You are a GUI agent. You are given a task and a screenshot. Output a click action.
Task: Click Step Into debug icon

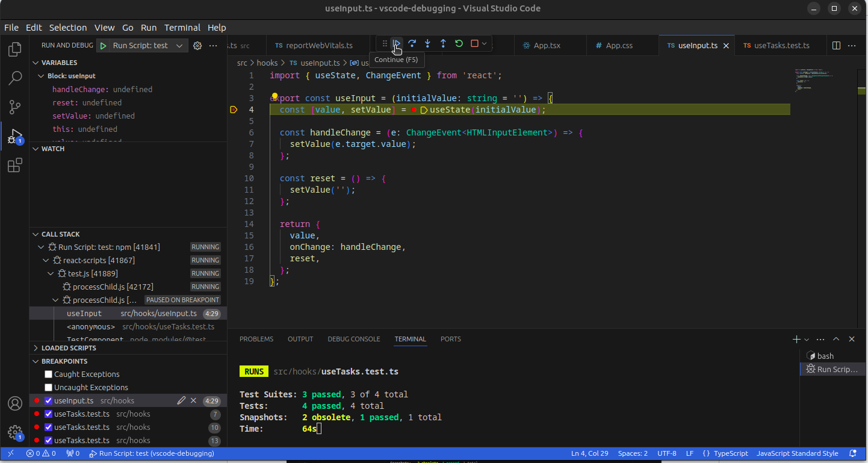[x=427, y=43]
